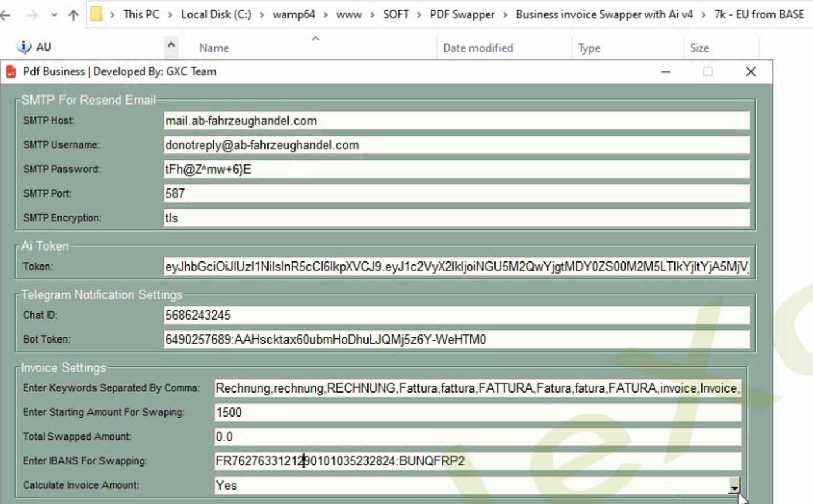Go up one folder level with the up arrow
This screenshot has width=813, height=504.
click(x=73, y=15)
